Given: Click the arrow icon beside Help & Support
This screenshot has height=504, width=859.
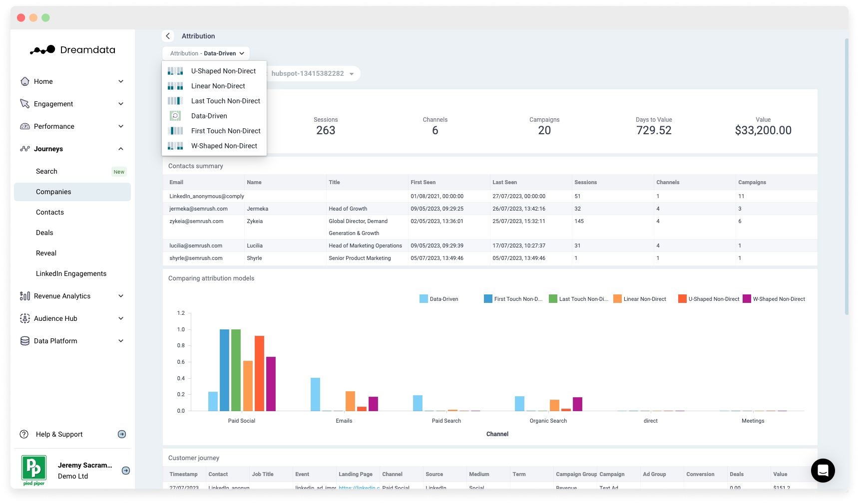Looking at the screenshot, I should coord(122,434).
